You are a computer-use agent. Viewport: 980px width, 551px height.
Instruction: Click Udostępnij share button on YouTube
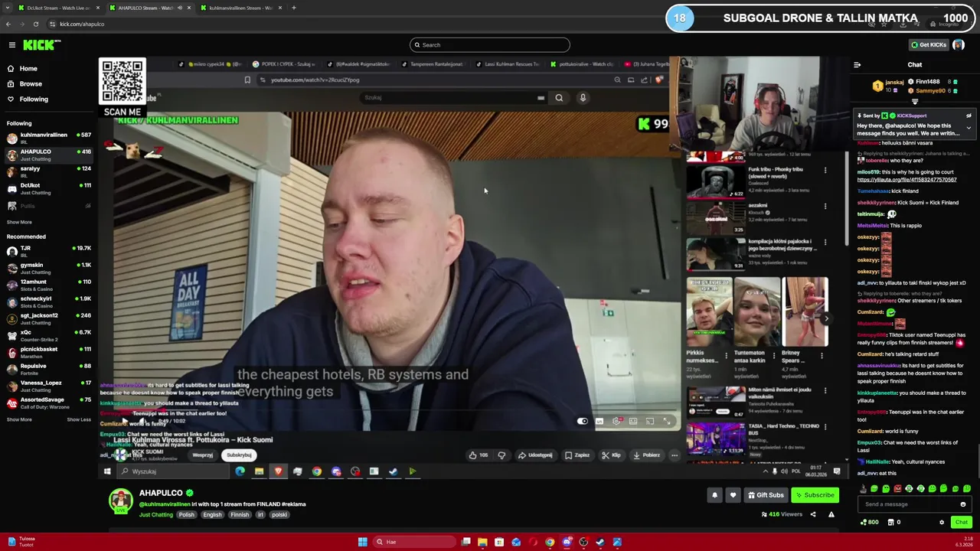coord(535,455)
